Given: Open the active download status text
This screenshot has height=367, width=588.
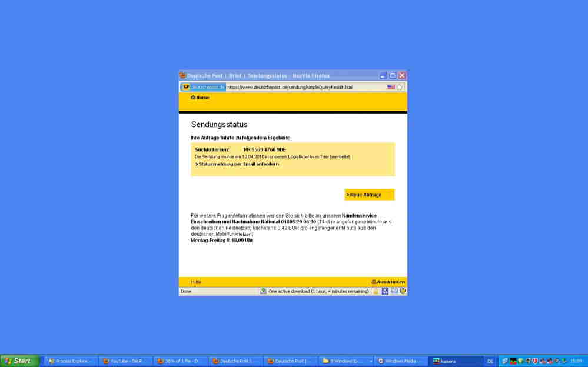Looking at the screenshot, I should 318,291.
